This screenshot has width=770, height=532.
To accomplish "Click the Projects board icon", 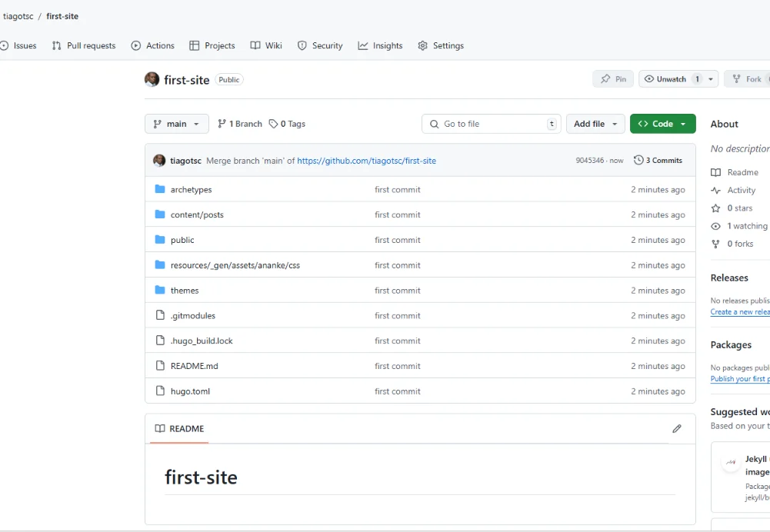I will pyautogui.click(x=194, y=45).
